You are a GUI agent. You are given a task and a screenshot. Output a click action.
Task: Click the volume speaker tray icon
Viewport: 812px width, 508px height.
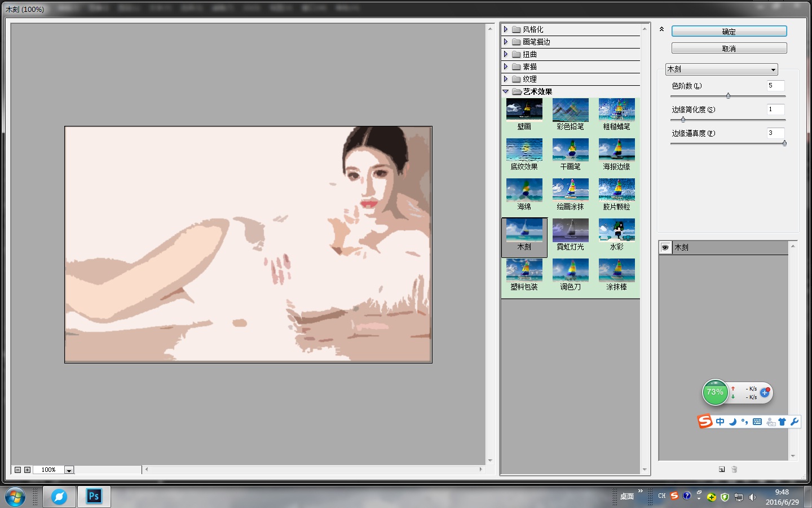click(x=752, y=497)
